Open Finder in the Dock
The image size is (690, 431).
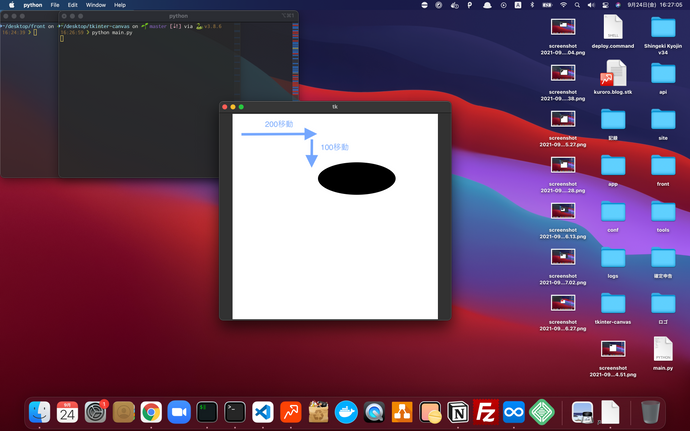point(39,413)
